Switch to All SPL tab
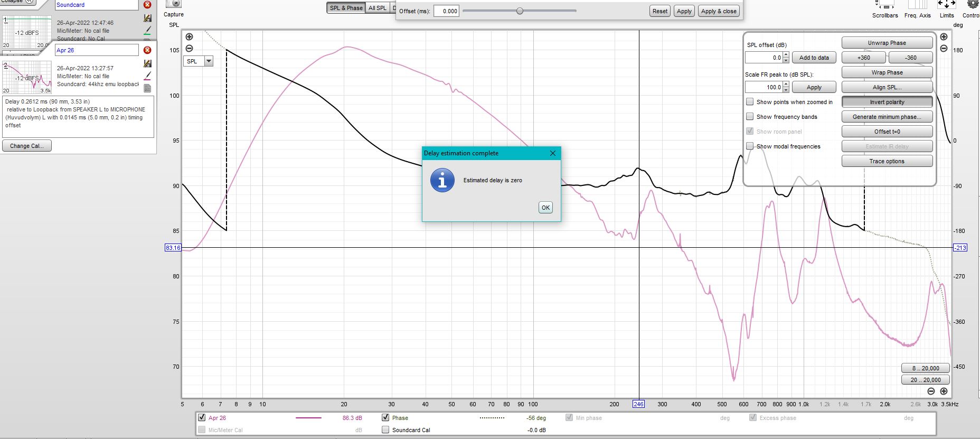Screen dimensions: 980x439 click(x=378, y=8)
